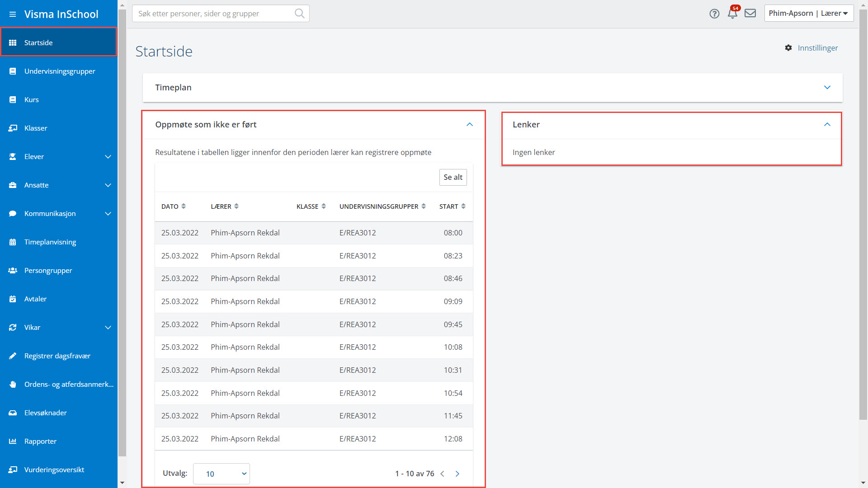Screen dimensions: 868x488
Task: Open Rapporter in the sidebar
Action: click(x=40, y=441)
